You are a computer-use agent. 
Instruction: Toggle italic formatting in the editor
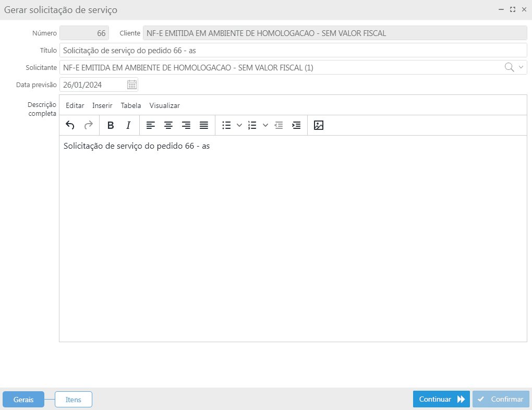(128, 125)
